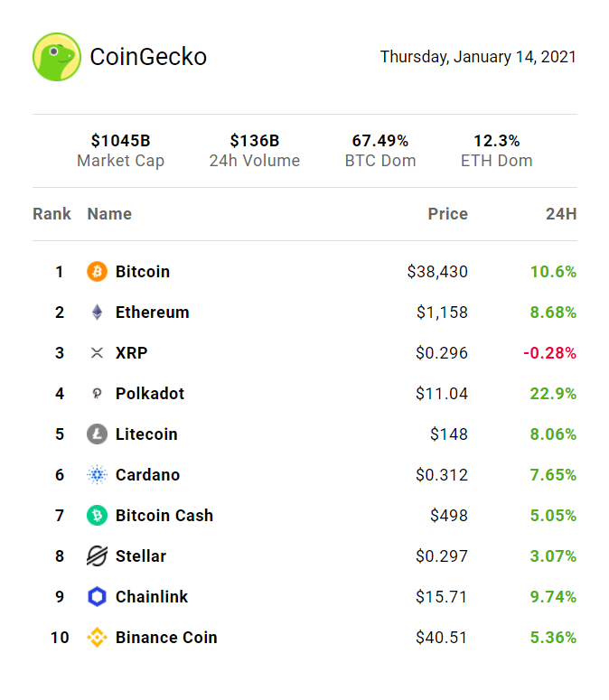Click the Stellar logo icon
The height and width of the screenshot is (700, 609).
(97, 556)
